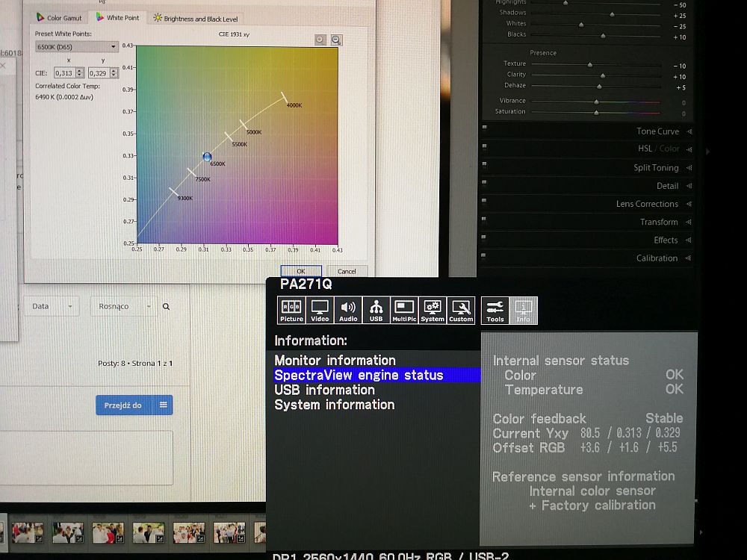The image size is (747, 560).
Task: Open the Audio speaker icon
Action: (x=348, y=310)
